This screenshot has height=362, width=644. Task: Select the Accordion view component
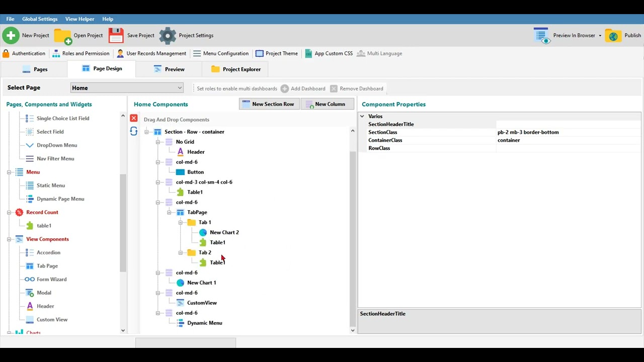(48, 252)
